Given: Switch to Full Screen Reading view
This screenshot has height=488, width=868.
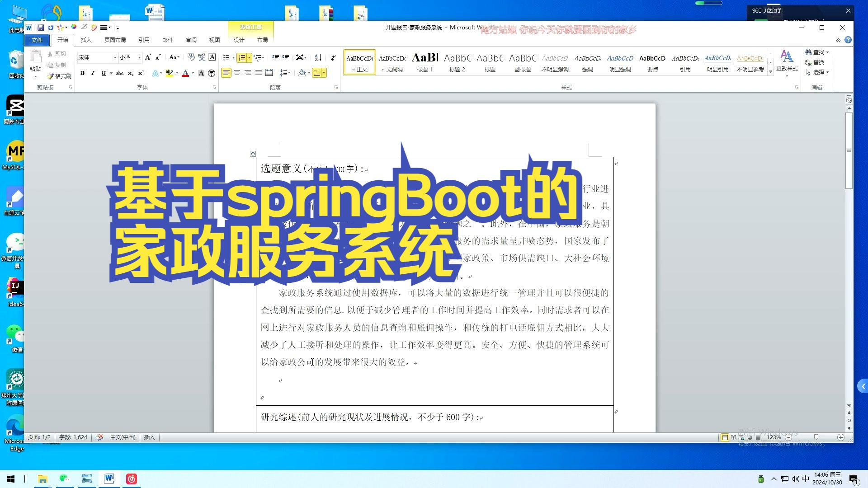Looking at the screenshot, I should pyautogui.click(x=733, y=437).
